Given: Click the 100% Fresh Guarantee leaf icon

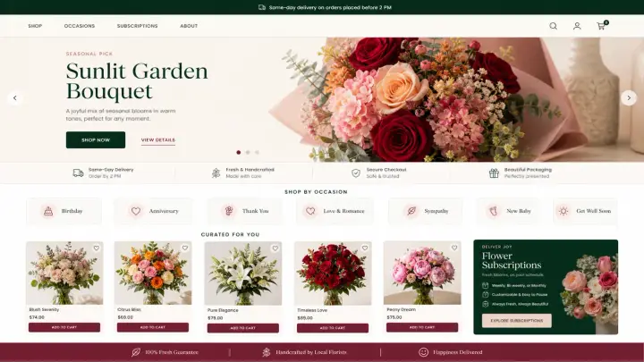Looking at the screenshot, I should (x=136, y=352).
